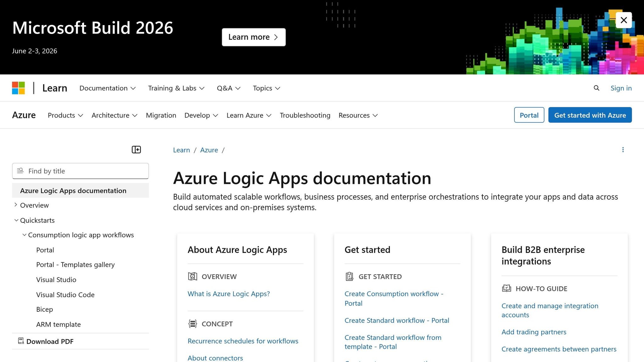Open the more-actions kebab menu near breadcrumb
The width and height of the screenshot is (644, 362).
pyautogui.click(x=623, y=150)
